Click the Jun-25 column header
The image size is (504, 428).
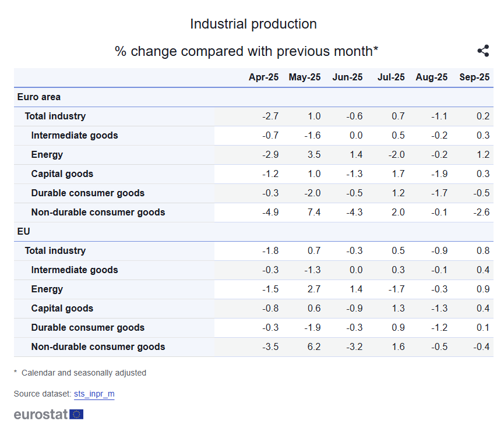click(x=347, y=77)
